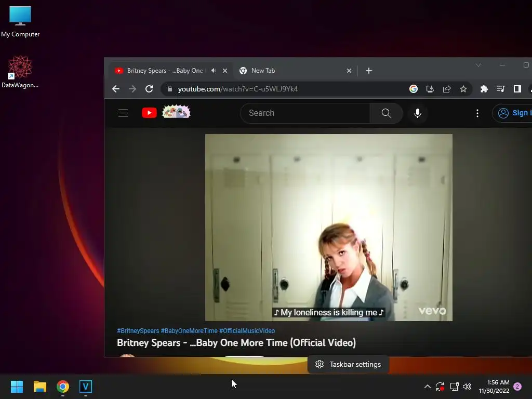Image resolution: width=532 pixels, height=399 pixels.
Task: Go to YouTube home via logo
Action: pyautogui.click(x=149, y=113)
